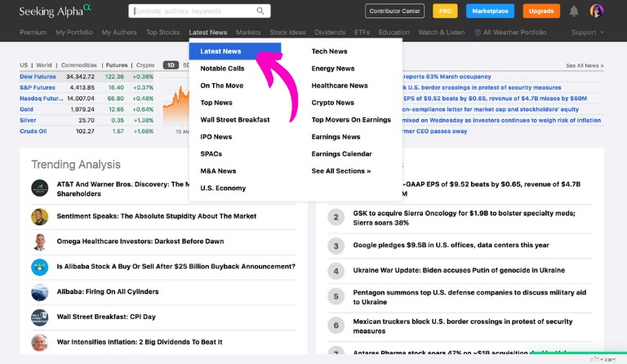Click number 3 badge beside Google headline
This screenshot has height=364, width=627.
(x=336, y=246)
